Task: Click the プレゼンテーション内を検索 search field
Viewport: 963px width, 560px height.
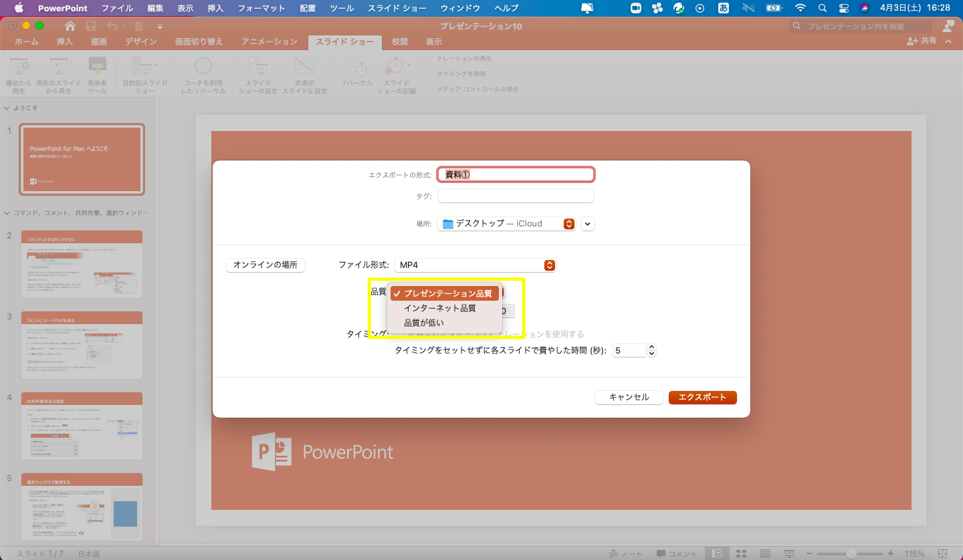Action: 861,26
